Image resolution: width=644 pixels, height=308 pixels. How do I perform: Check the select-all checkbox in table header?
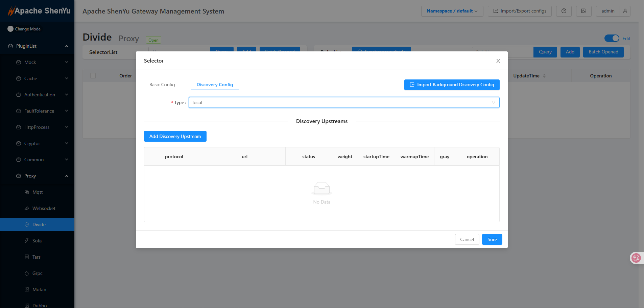pos(93,76)
